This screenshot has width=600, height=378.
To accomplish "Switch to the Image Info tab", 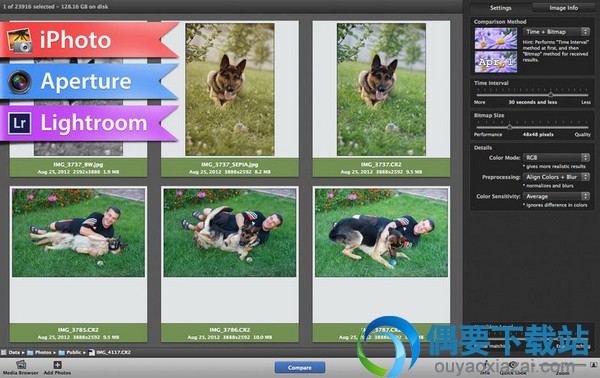I will (563, 8).
